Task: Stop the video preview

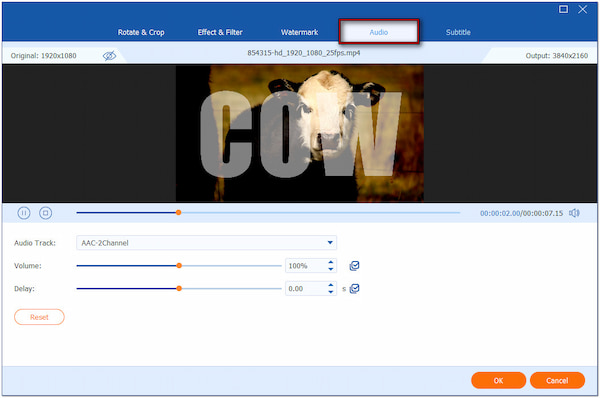Action: coord(46,213)
